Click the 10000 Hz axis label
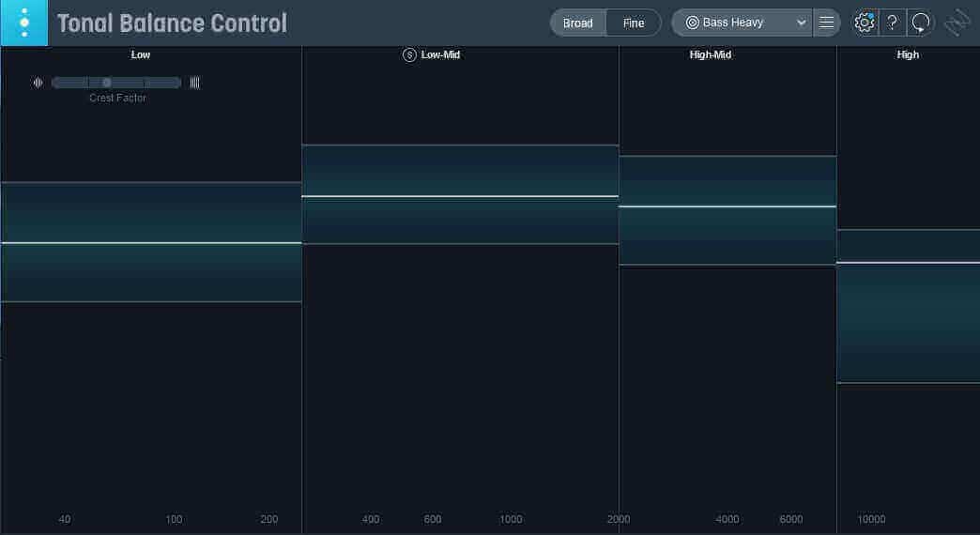980x535 pixels. [x=871, y=519]
